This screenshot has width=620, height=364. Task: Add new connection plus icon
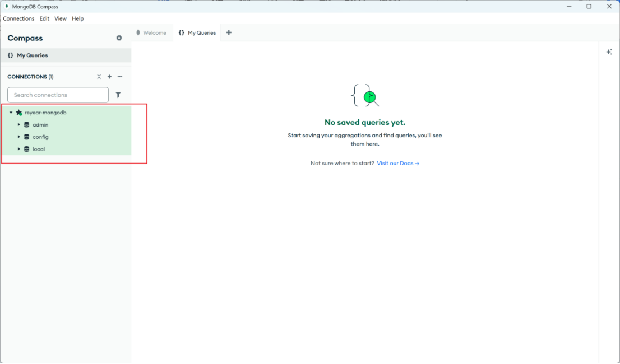tap(109, 77)
